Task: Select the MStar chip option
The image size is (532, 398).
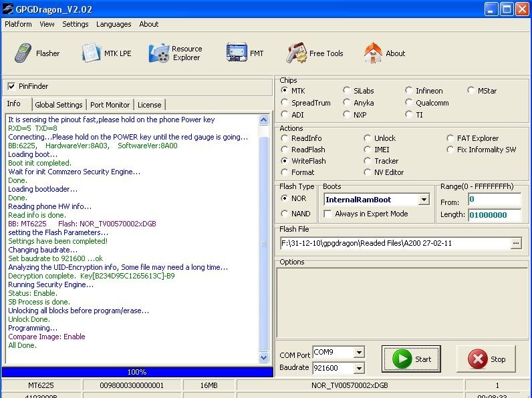Action: pos(471,91)
